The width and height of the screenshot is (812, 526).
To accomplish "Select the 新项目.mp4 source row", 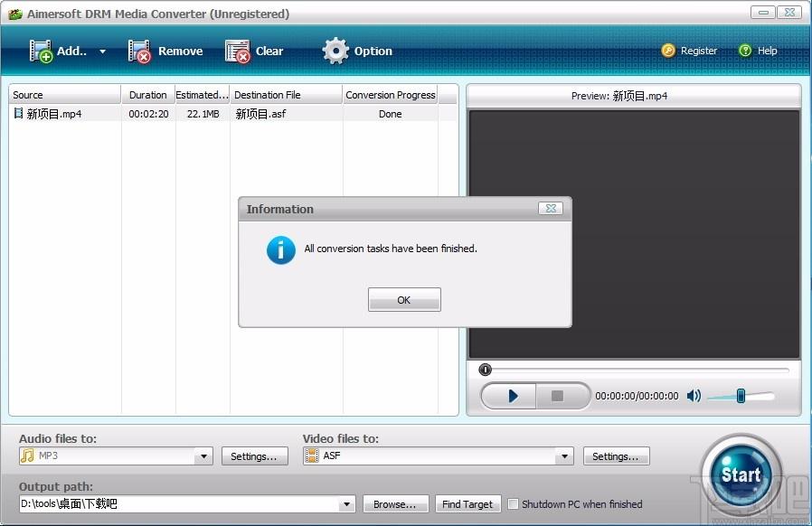I will pos(233,114).
